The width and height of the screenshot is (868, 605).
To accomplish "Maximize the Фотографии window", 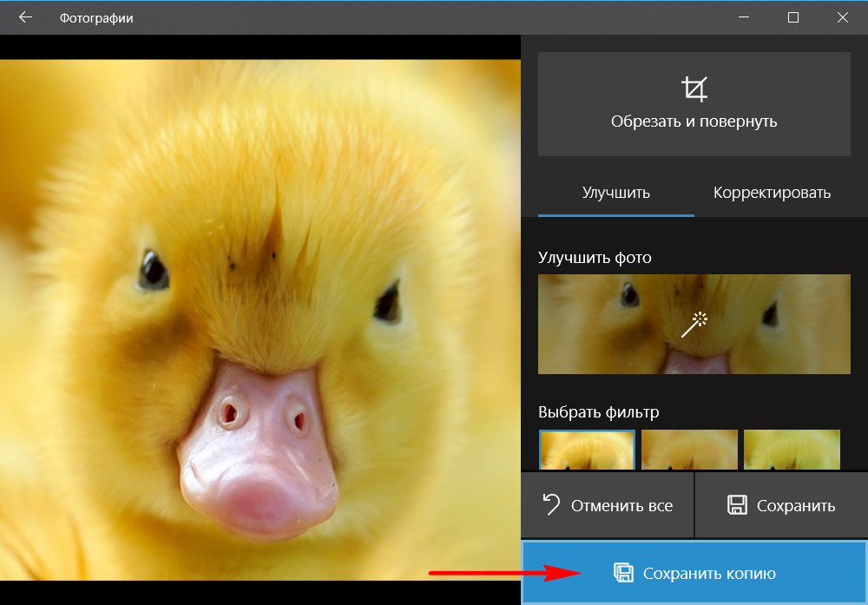I will 792,17.
